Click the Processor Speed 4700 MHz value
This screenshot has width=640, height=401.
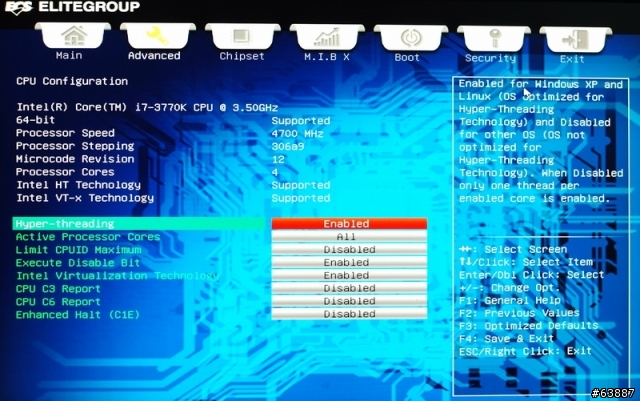pos(297,134)
